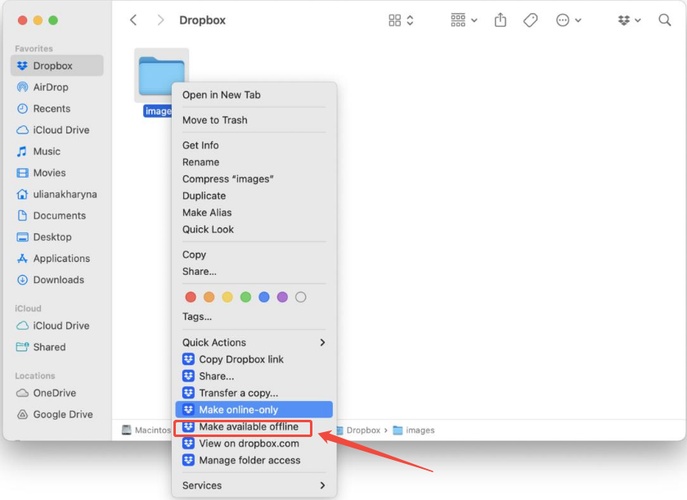Go forward with the right chevron button
Screen dimensions: 687x500
(x=160, y=20)
